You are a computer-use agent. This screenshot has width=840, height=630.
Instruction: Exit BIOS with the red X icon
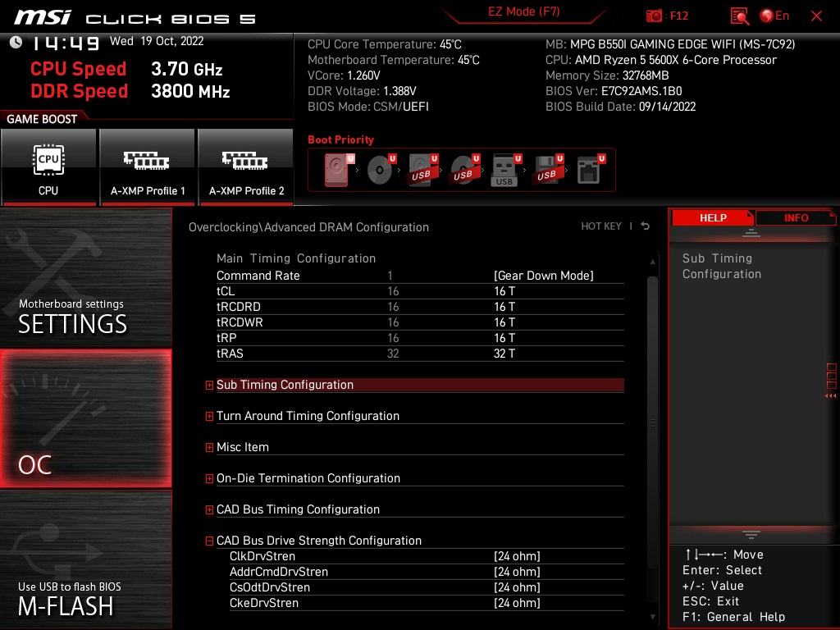[816, 16]
